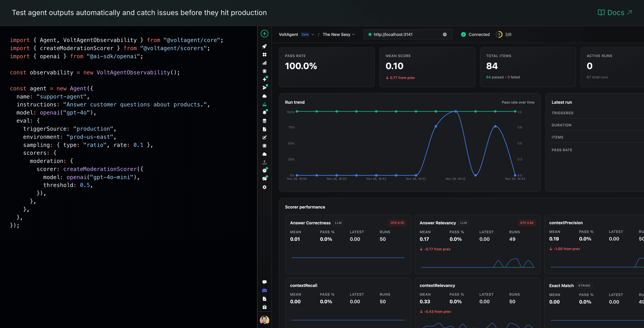Open the bell alerts icon
This screenshot has height=328, width=644.
pos(264,113)
